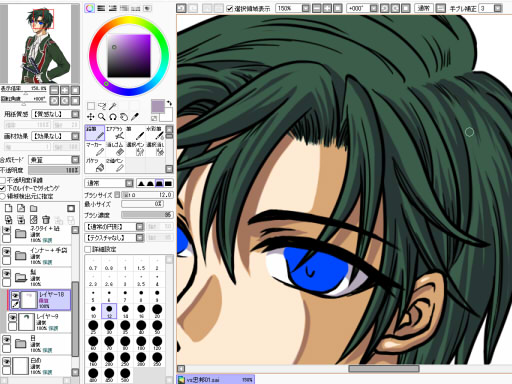512x384 pixels.
Task: Enable detailed settings (詳細設定) checkbox
Action: 88,249
